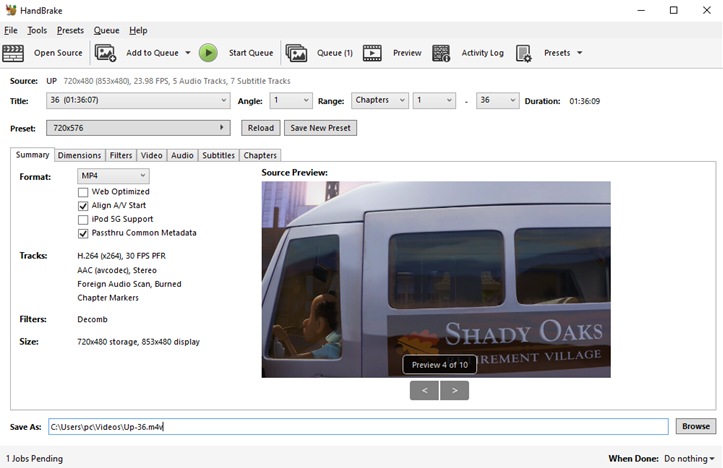
Task: Click the HandBrake app logo in title bar
Action: click(11, 10)
